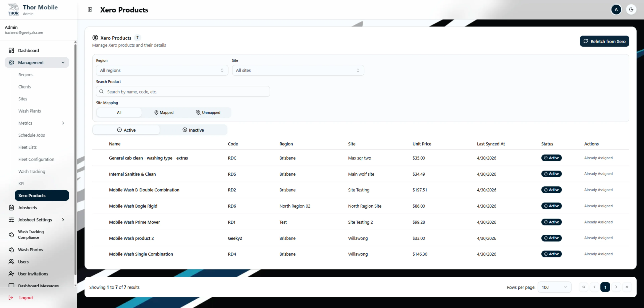Click Active badge for Mobile Wash product 2
Image resolution: width=644 pixels, height=308 pixels.
(551, 238)
